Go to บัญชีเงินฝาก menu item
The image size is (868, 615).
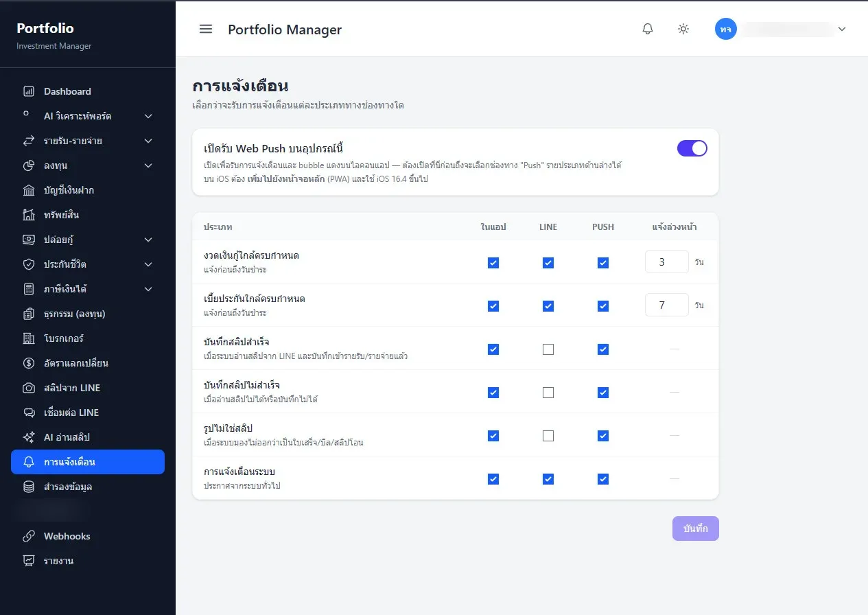pyautogui.click(x=88, y=190)
